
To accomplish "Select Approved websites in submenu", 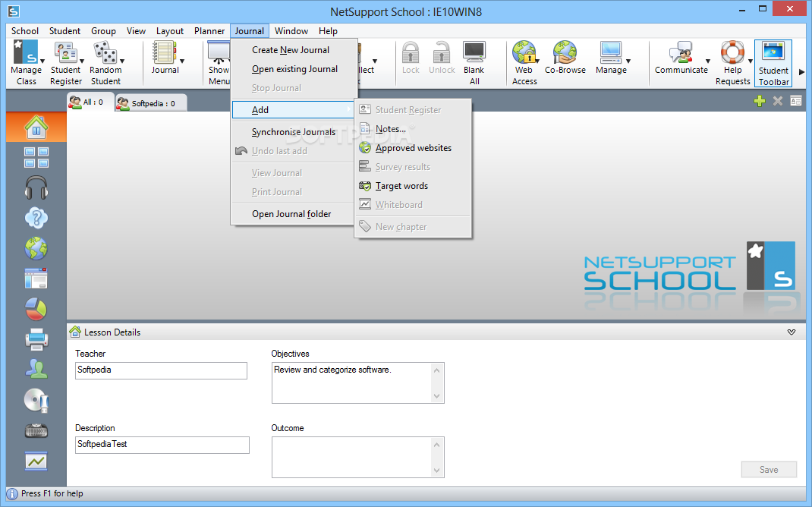I will coord(413,148).
